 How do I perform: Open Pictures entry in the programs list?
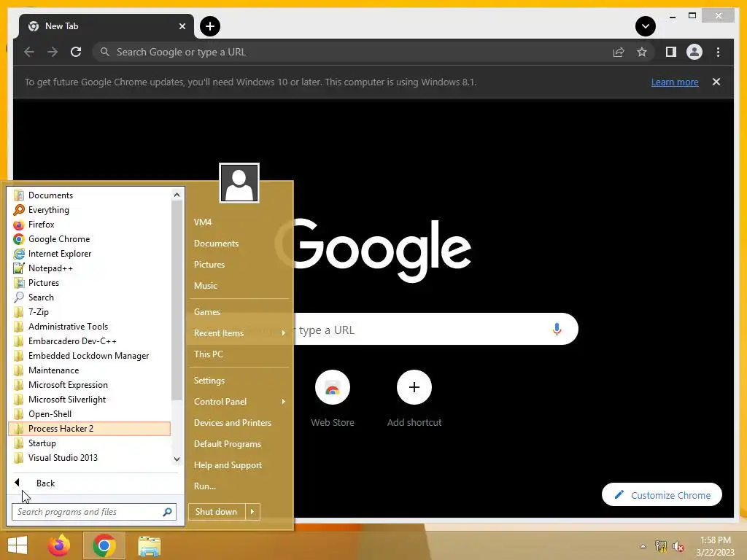pyautogui.click(x=90, y=283)
